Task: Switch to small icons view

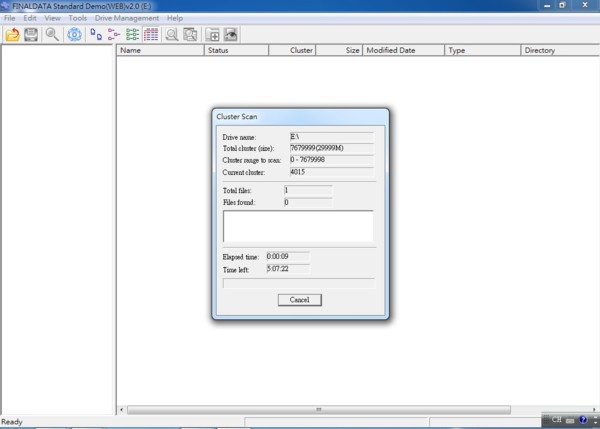Action: click(113, 35)
